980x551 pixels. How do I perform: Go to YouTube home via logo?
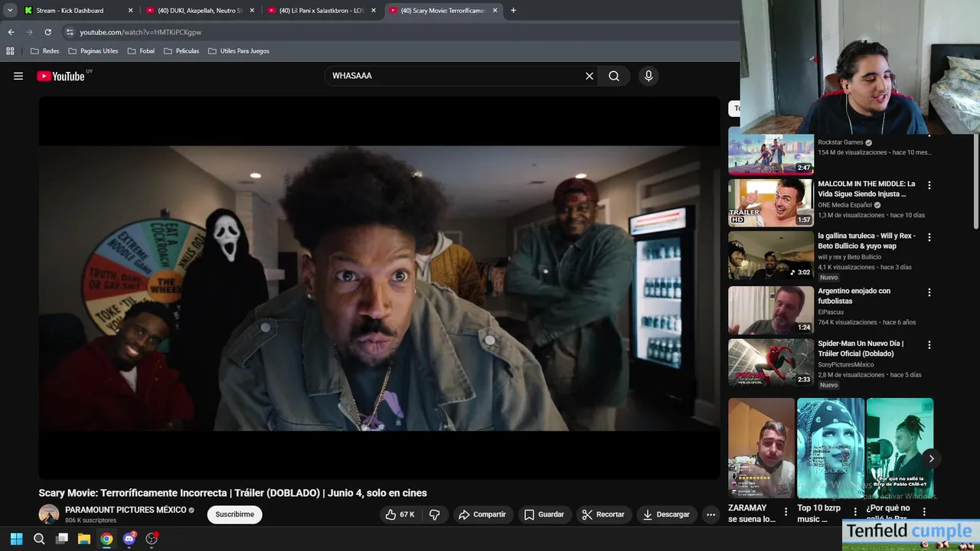pos(60,76)
